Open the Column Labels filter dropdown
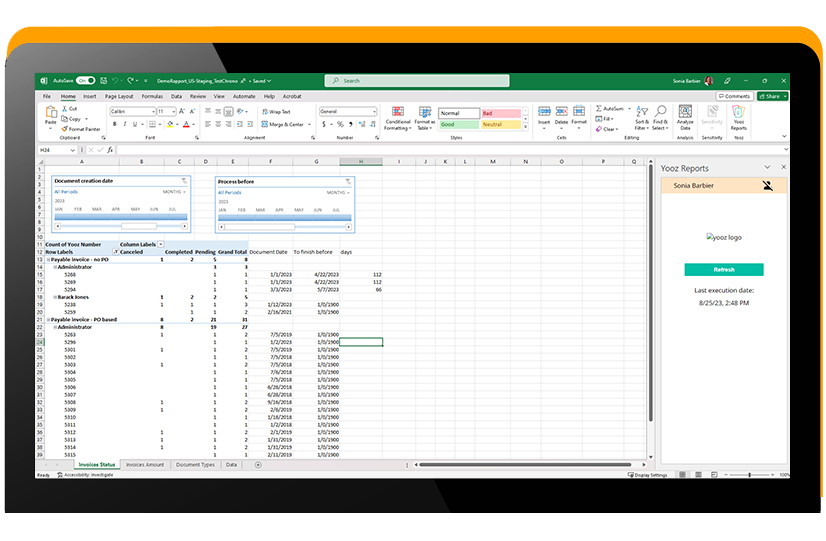This screenshot has width=826, height=541. 161,244
